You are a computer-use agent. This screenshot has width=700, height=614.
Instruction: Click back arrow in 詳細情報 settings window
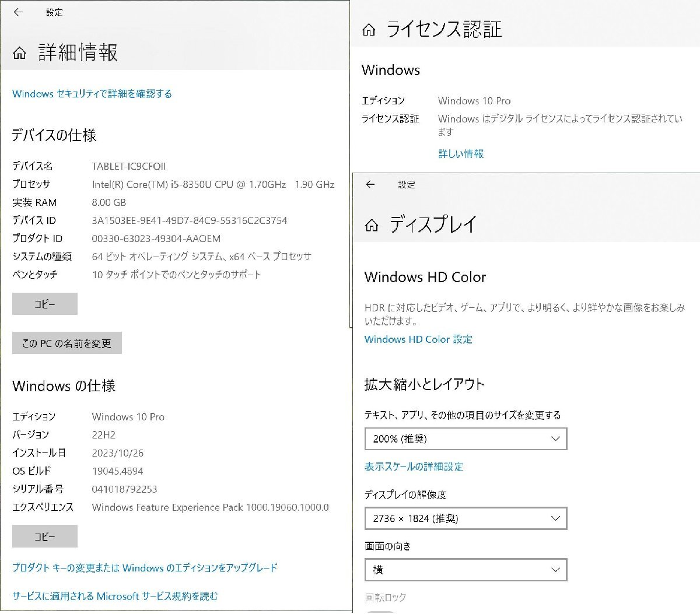pos(19,12)
